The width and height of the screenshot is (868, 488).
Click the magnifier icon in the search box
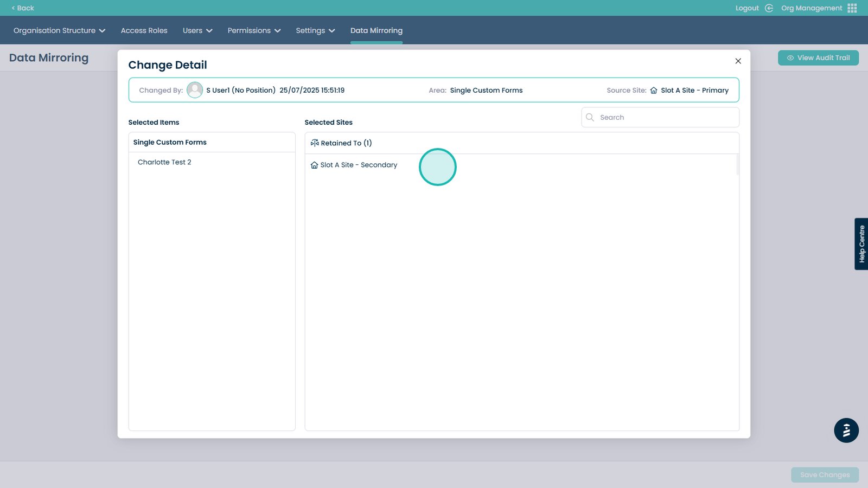coord(590,117)
